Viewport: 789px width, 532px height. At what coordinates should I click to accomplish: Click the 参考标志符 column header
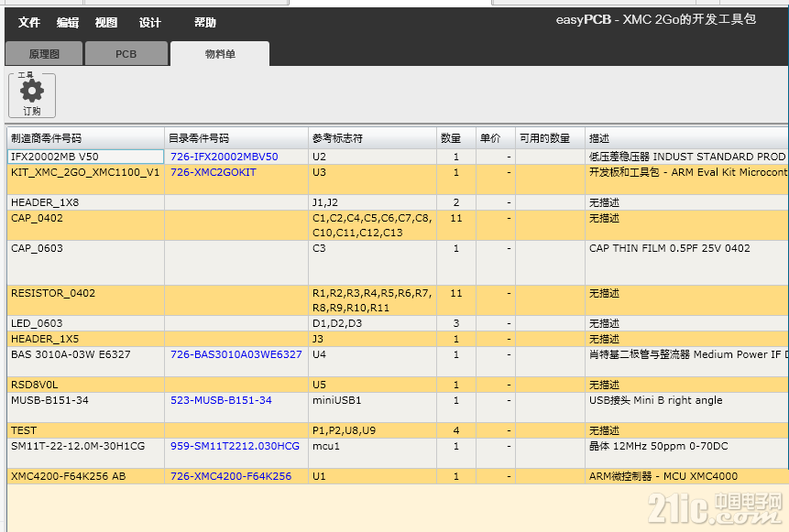(x=372, y=138)
